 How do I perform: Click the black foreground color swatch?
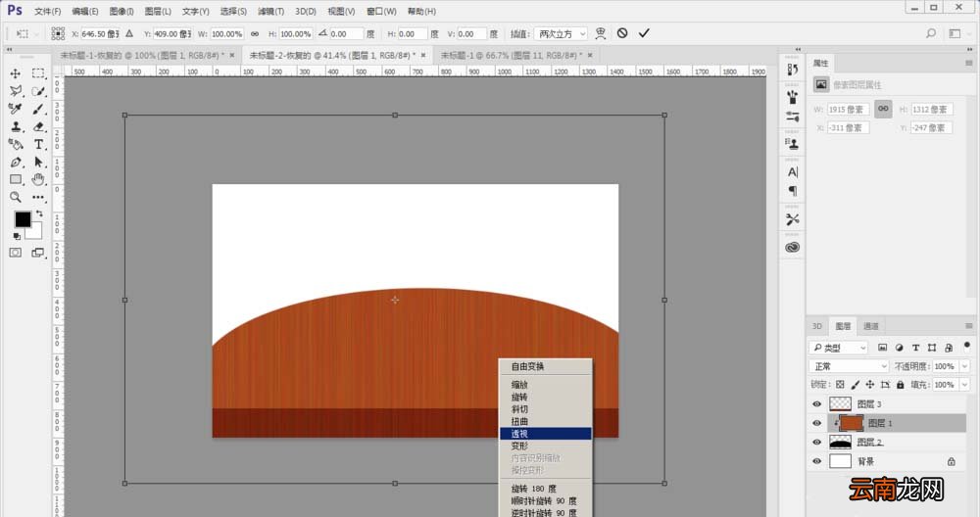[23, 219]
